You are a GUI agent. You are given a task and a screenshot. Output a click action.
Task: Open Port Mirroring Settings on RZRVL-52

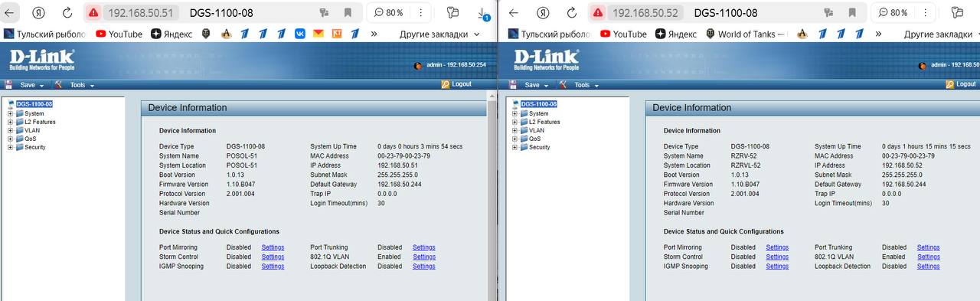pyautogui.click(x=777, y=247)
